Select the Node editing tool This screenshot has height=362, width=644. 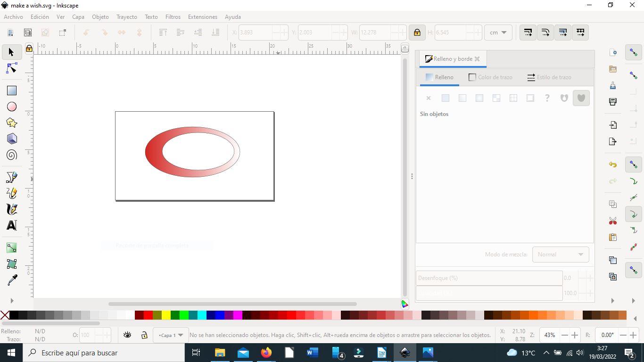11,69
